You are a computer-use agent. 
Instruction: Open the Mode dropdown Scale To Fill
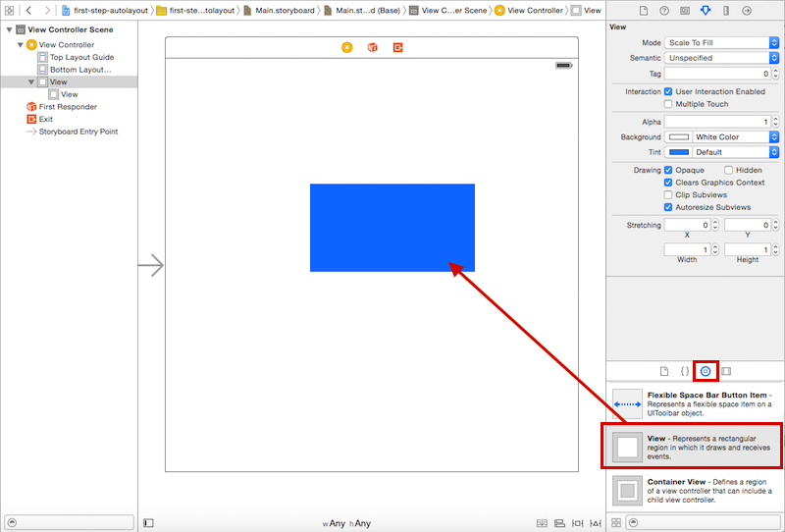(721, 43)
